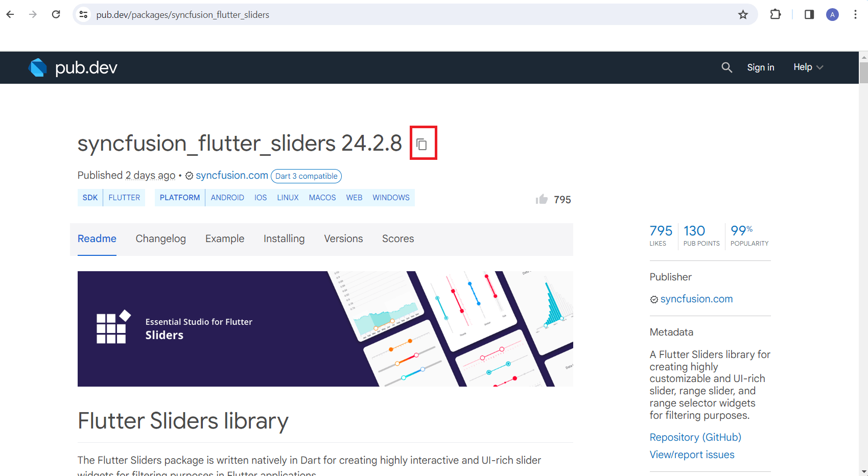The height and width of the screenshot is (476, 868).
Task: Click the thumbs-up like icon
Action: [542, 199]
